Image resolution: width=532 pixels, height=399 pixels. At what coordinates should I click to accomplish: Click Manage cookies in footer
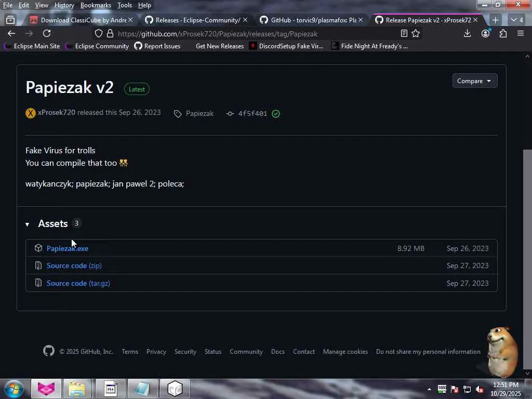[x=345, y=352]
